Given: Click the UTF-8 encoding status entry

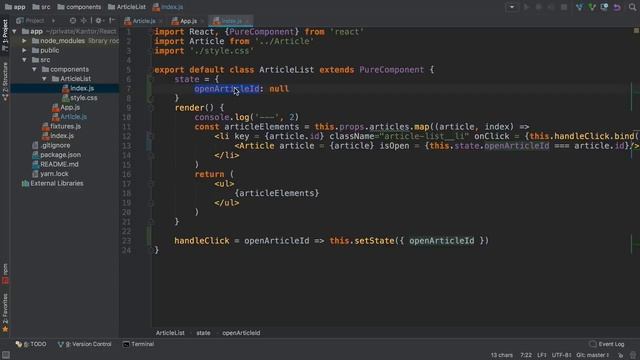Looking at the screenshot, I should 561,355.
